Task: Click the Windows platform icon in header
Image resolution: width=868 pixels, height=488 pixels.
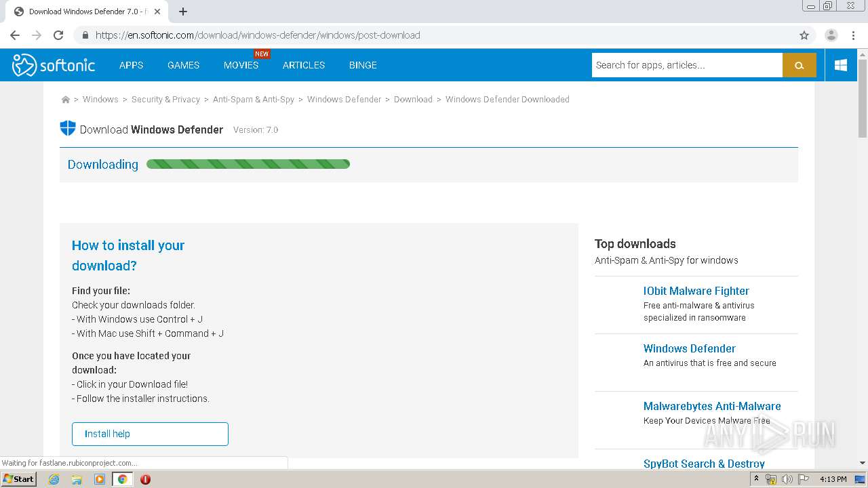Action: (x=841, y=65)
